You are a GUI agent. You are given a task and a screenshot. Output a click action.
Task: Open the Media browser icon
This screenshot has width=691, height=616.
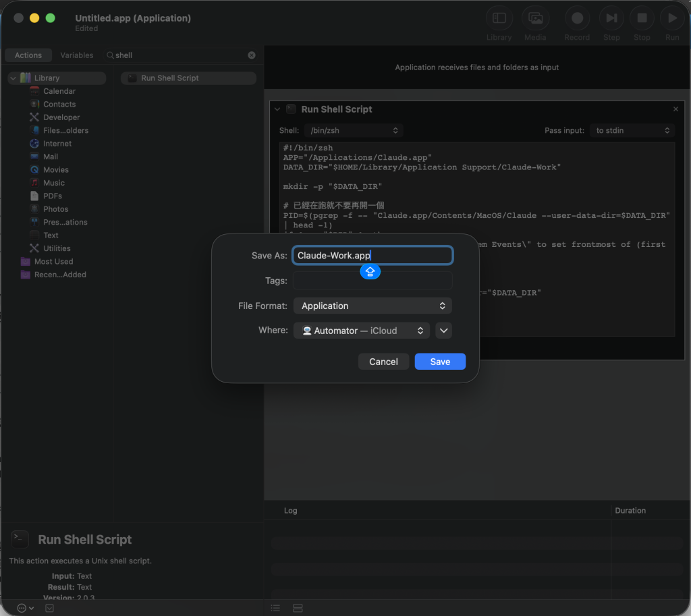(535, 18)
